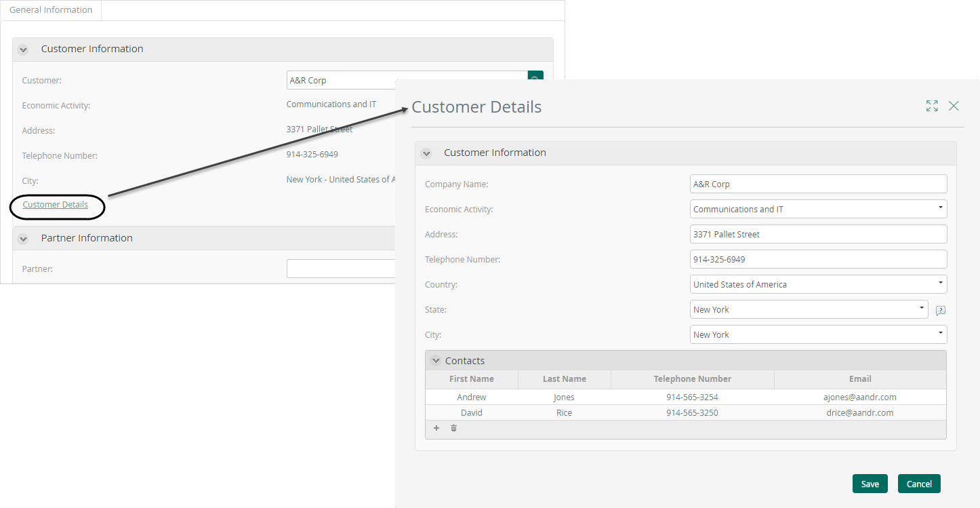This screenshot has height=508, width=980.
Task: Click email ajones@aandr.com
Action: pyautogui.click(x=860, y=397)
